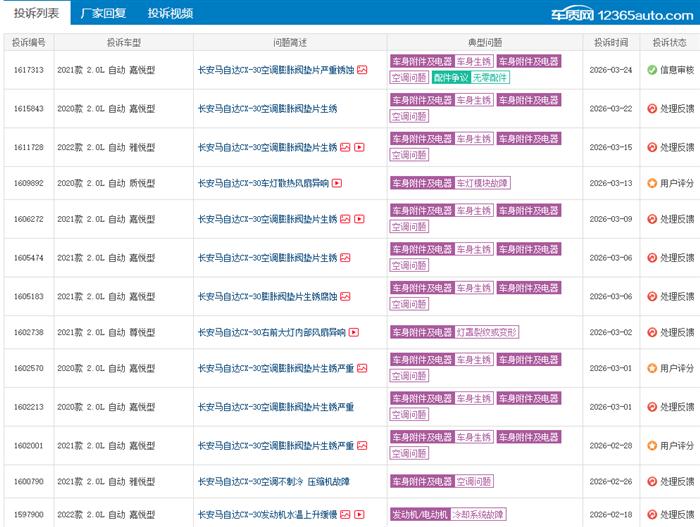Click the 发动机/电动机 tag
700x527 pixels.
419,515
